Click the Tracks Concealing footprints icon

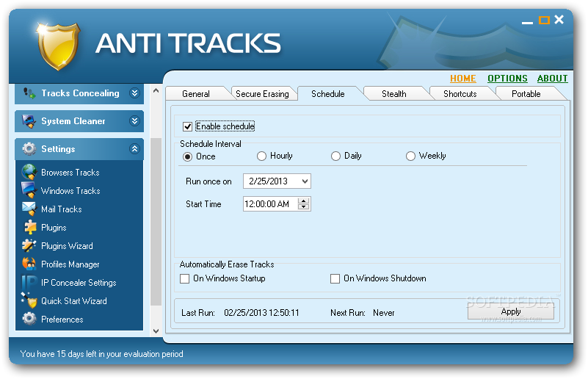point(29,93)
